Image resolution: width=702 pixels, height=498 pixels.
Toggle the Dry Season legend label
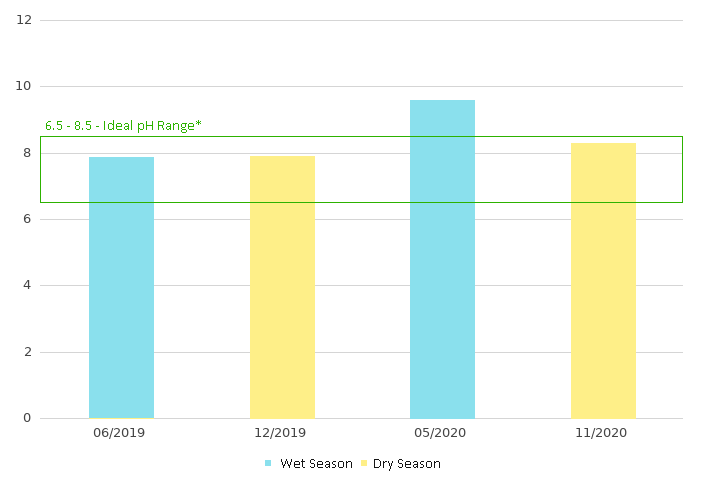tap(406, 464)
